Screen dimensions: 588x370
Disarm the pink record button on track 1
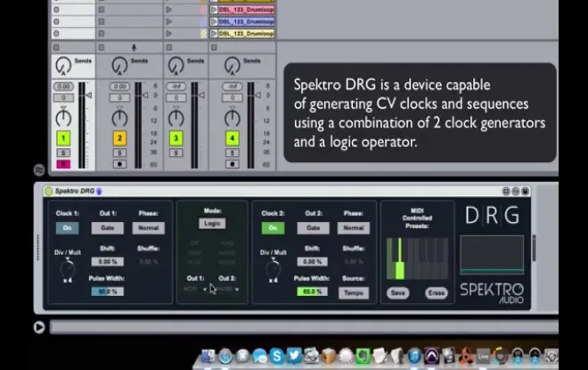click(x=63, y=164)
